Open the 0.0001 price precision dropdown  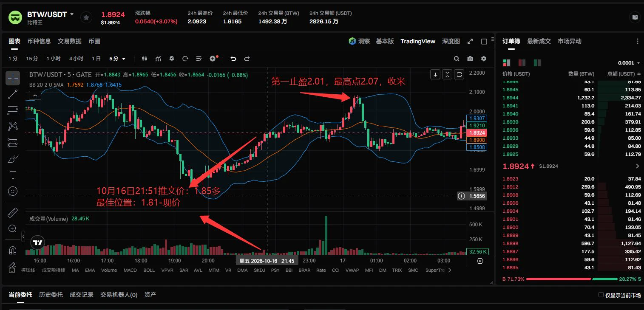(x=629, y=63)
